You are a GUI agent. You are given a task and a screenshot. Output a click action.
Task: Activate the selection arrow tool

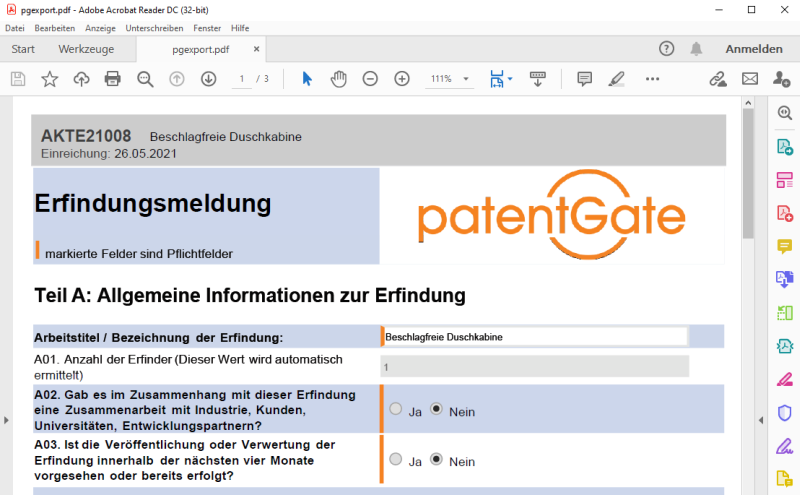(x=307, y=79)
